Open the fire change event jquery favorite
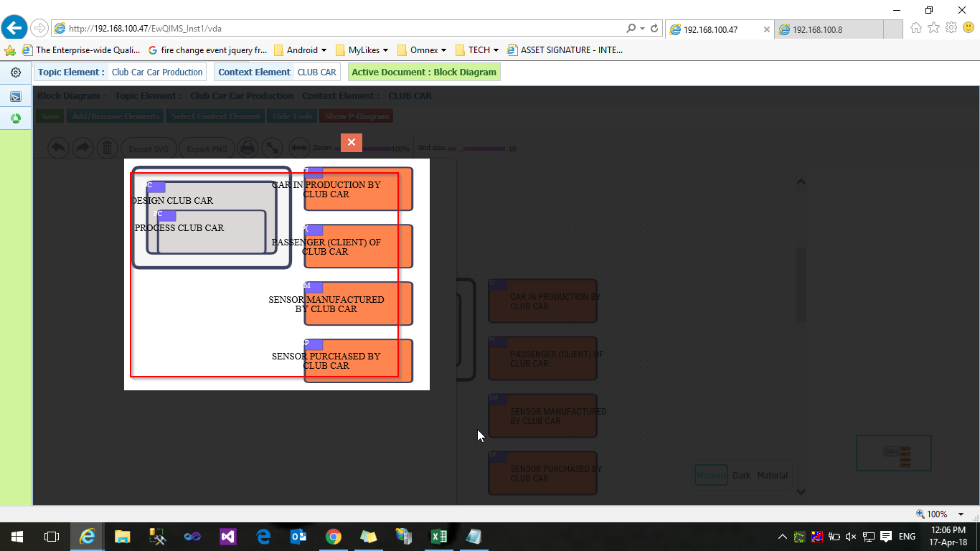This screenshot has height=551, width=980. click(x=207, y=50)
